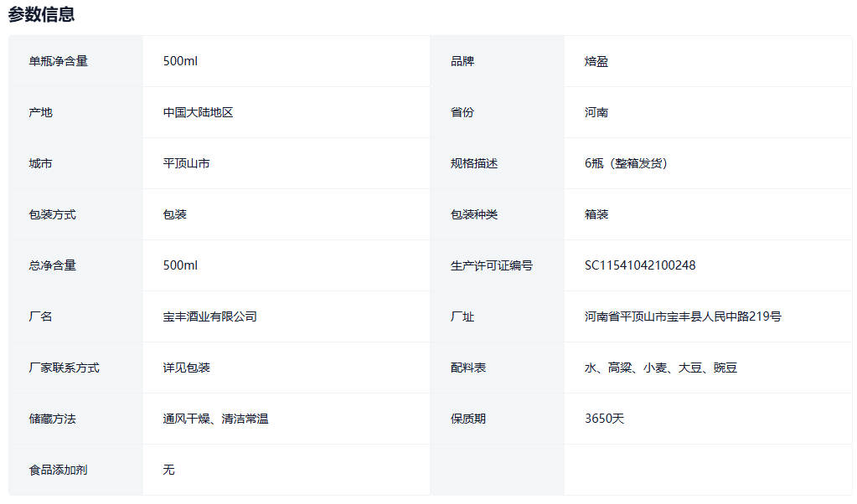Image resolution: width=857 pixels, height=504 pixels.
Task: Click the 参数信息 section heading
Action: [41, 14]
